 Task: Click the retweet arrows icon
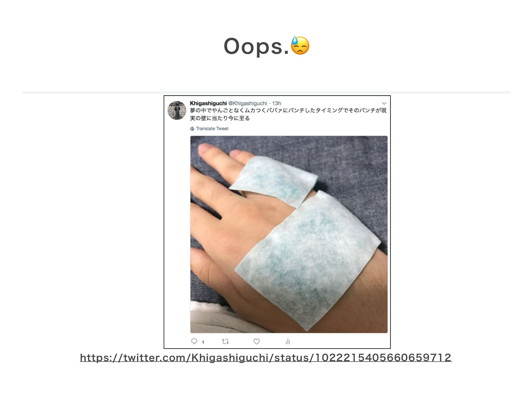click(225, 341)
